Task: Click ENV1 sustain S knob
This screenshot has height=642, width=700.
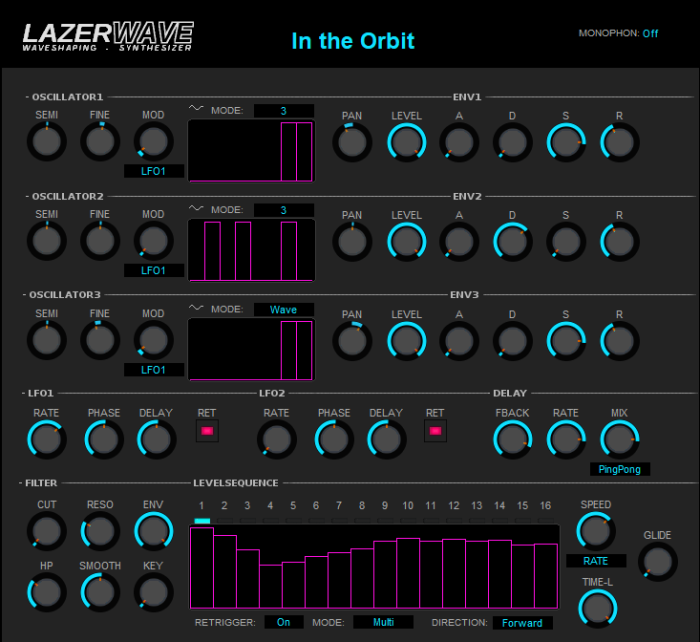Action: pos(566,142)
